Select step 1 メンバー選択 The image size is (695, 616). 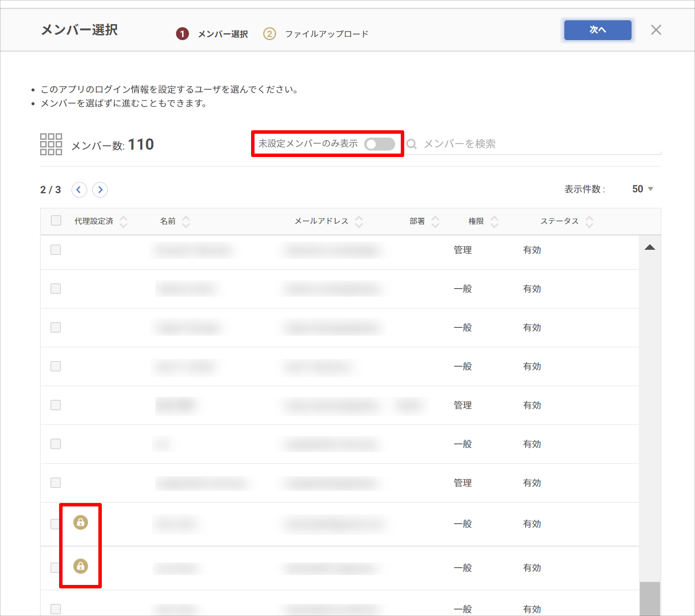(x=212, y=34)
